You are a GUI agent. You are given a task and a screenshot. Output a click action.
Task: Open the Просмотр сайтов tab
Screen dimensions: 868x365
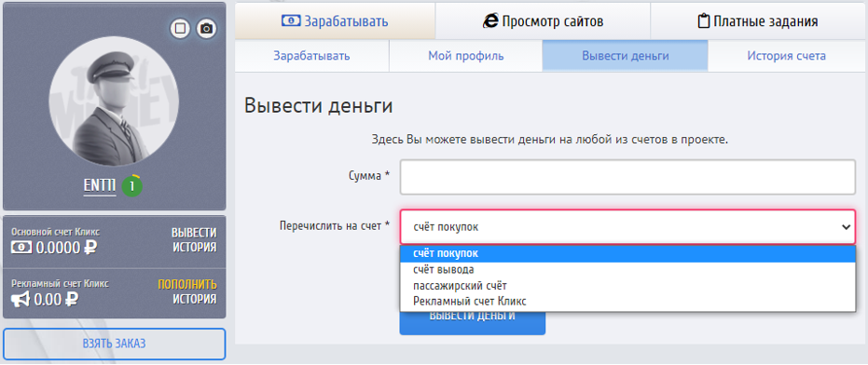tap(543, 21)
